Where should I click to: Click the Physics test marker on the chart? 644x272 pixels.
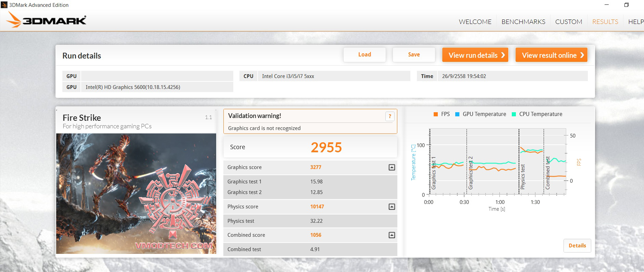click(523, 177)
